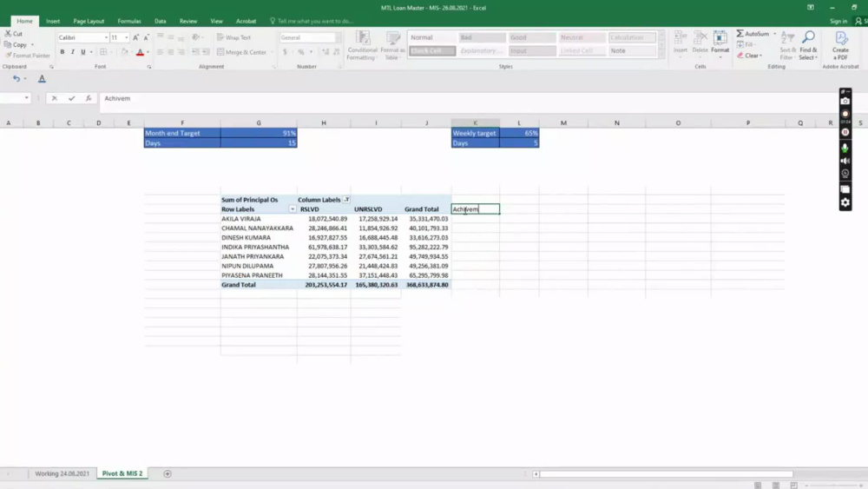Click the camera icon on recorder panel
The image size is (868, 489).
(845, 102)
